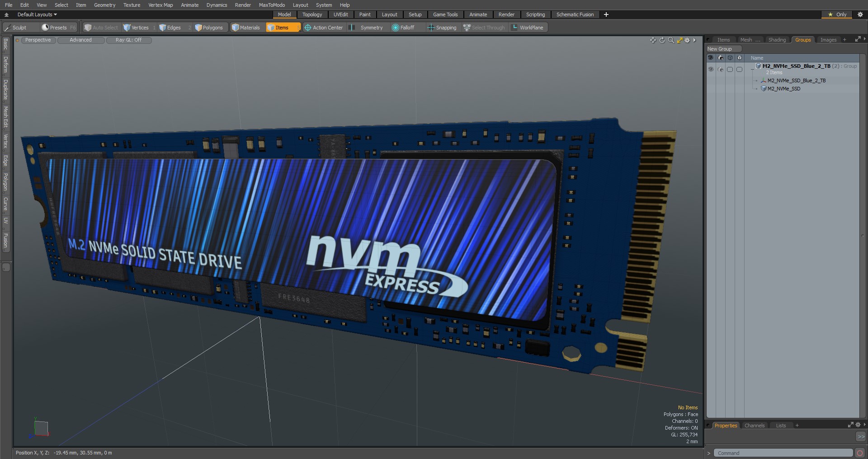
Task: Enable Auto Select mode
Action: [x=101, y=28]
